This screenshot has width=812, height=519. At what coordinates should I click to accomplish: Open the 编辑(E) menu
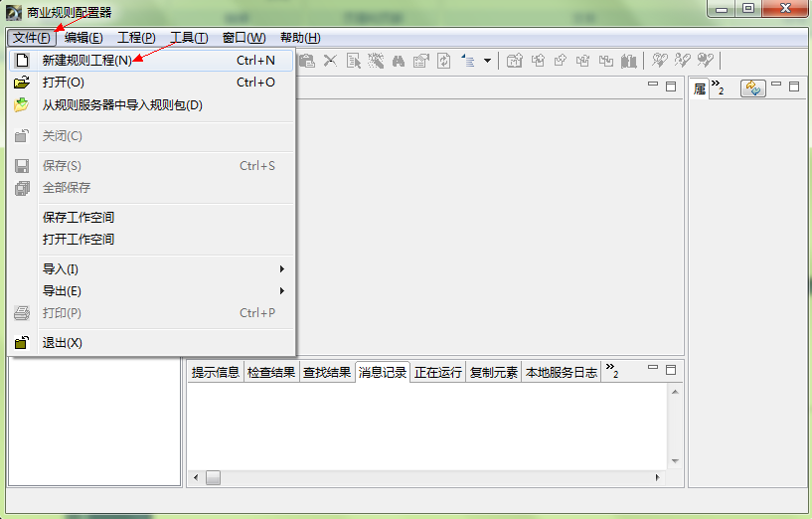pos(83,38)
